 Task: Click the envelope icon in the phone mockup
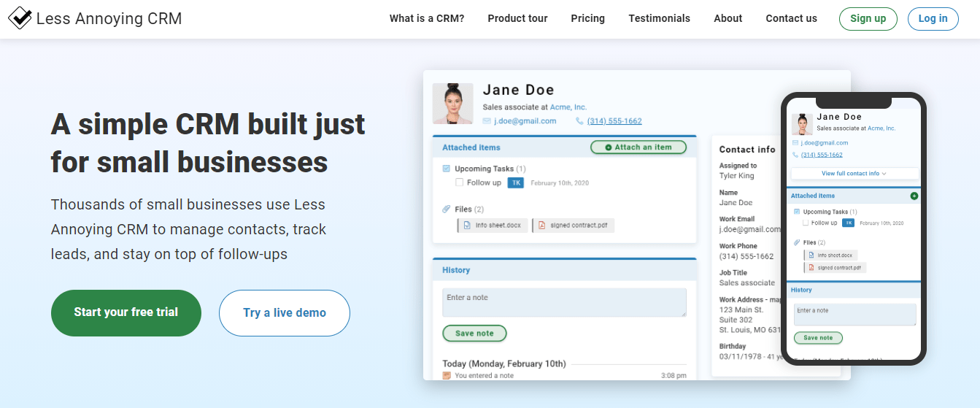click(x=795, y=143)
